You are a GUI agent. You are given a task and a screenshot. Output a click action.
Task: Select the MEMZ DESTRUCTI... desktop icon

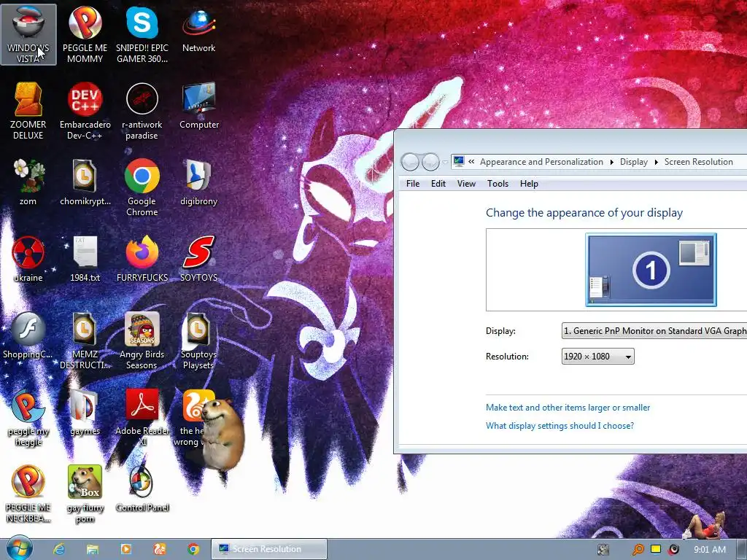85,341
